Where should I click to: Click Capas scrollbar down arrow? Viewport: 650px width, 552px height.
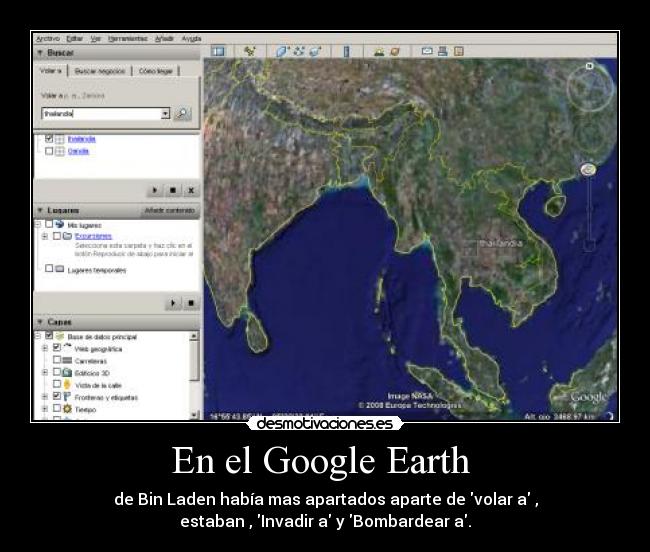194,415
